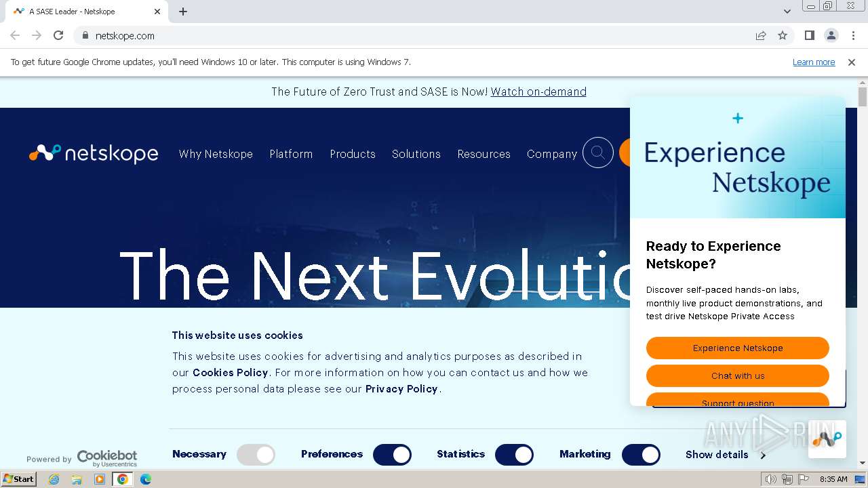Image resolution: width=868 pixels, height=488 pixels.
Task: Open the Solutions navigation menu
Action: point(416,154)
